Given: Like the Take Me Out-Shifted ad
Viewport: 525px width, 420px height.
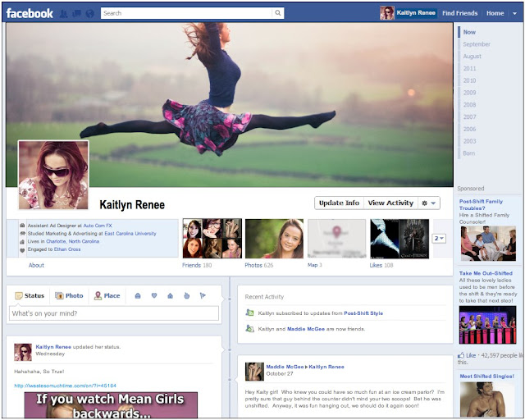Looking at the screenshot, I should click(x=467, y=355).
